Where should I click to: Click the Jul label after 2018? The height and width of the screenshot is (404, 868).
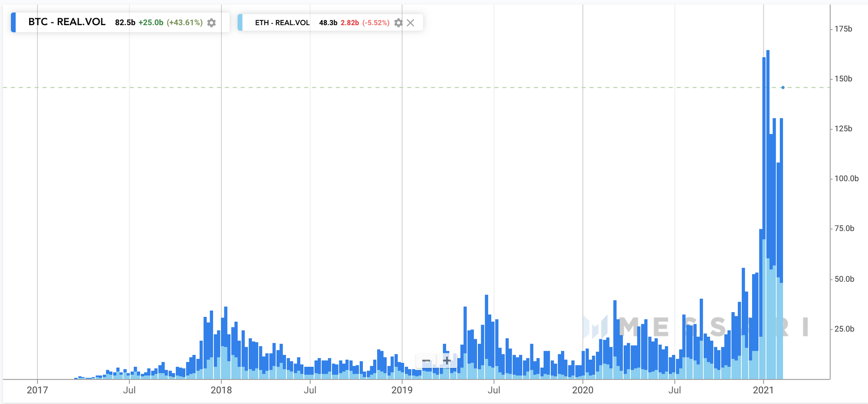(310, 390)
